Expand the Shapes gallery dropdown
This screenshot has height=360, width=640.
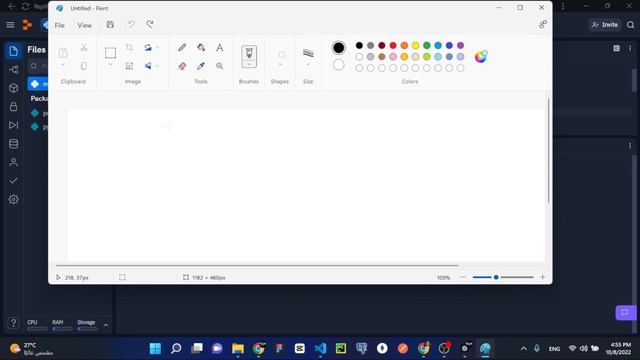coord(280,64)
